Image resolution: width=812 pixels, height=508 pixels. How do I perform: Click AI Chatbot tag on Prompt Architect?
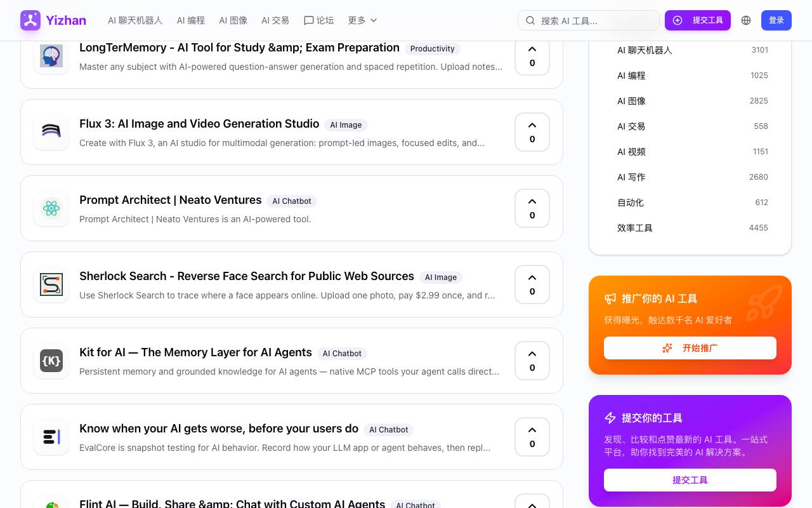tap(292, 201)
